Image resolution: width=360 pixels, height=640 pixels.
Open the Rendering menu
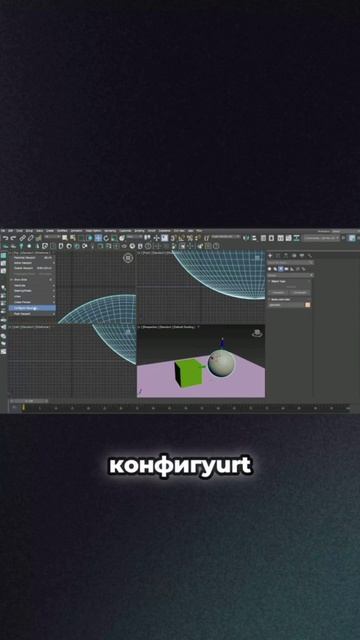coord(110,231)
